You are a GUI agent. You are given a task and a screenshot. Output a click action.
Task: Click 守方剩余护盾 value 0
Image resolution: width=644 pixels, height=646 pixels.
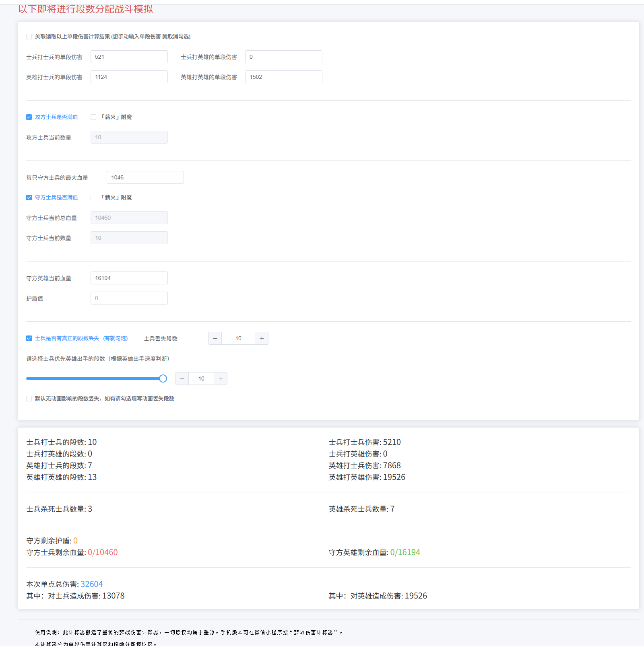[75, 541]
